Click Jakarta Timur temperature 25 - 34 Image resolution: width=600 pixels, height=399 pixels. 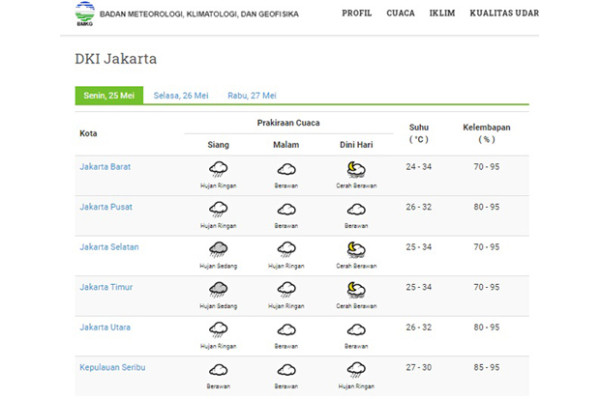(x=419, y=287)
